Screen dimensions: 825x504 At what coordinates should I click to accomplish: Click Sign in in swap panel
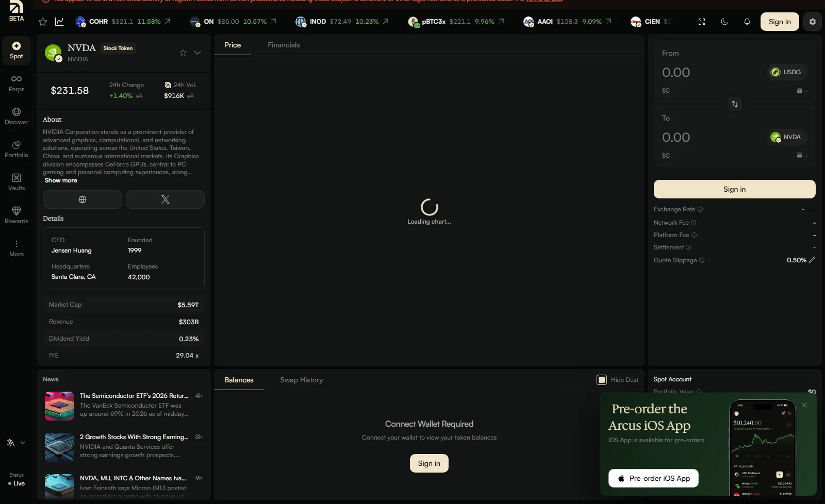734,189
